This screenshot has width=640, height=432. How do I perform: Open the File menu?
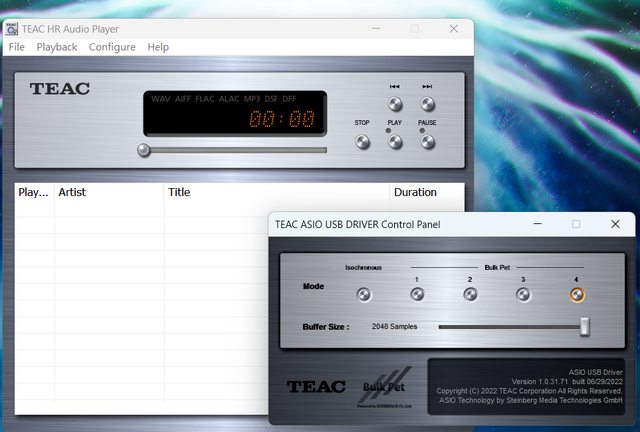pyautogui.click(x=17, y=47)
